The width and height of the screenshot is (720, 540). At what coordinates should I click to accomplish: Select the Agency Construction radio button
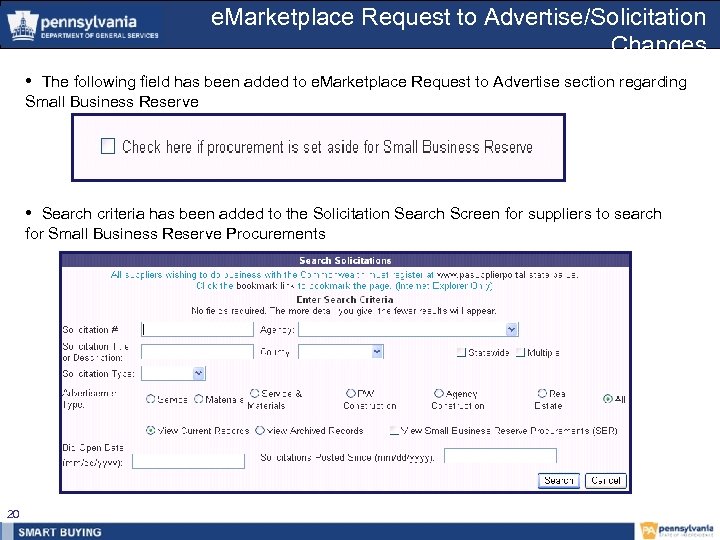(439, 393)
